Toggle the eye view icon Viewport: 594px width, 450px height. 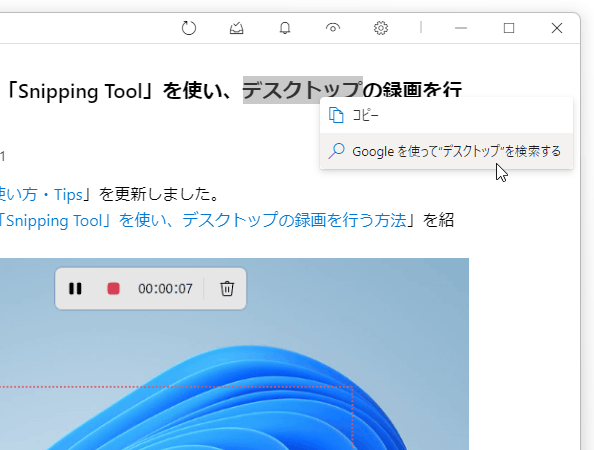tap(333, 28)
